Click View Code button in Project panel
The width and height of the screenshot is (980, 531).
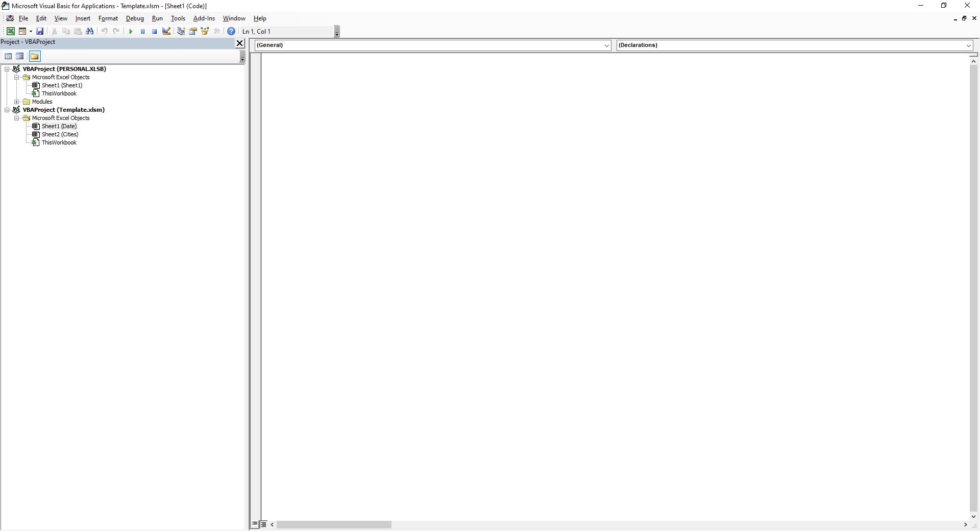tap(8, 56)
